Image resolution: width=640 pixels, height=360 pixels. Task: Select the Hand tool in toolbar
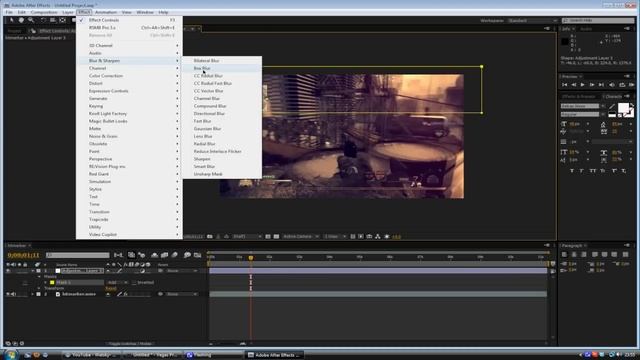tap(21, 20)
